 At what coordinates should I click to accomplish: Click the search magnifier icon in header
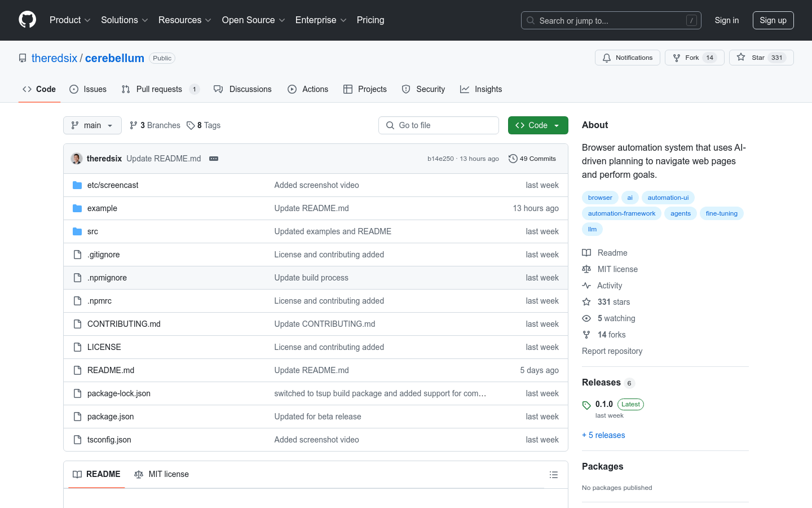tap(531, 20)
